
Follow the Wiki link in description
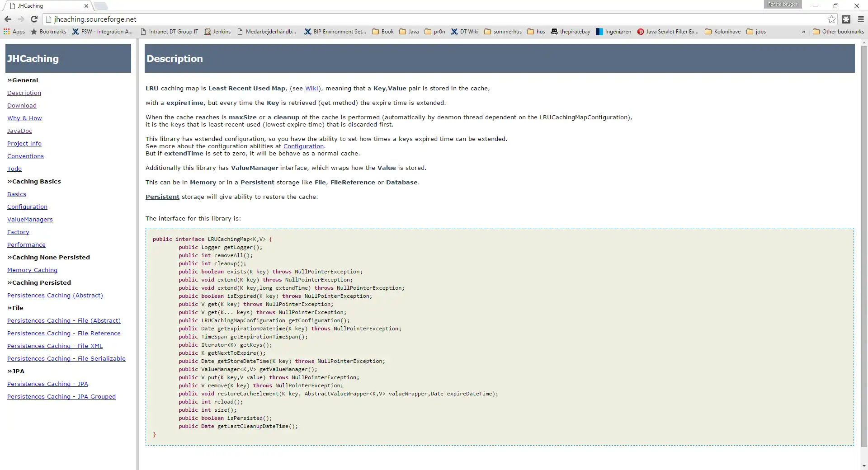coord(311,88)
